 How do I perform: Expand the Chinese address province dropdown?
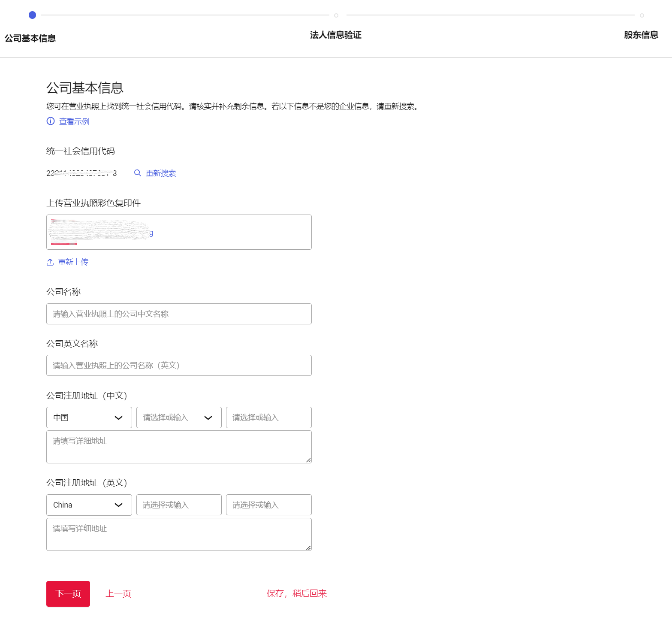click(x=178, y=417)
